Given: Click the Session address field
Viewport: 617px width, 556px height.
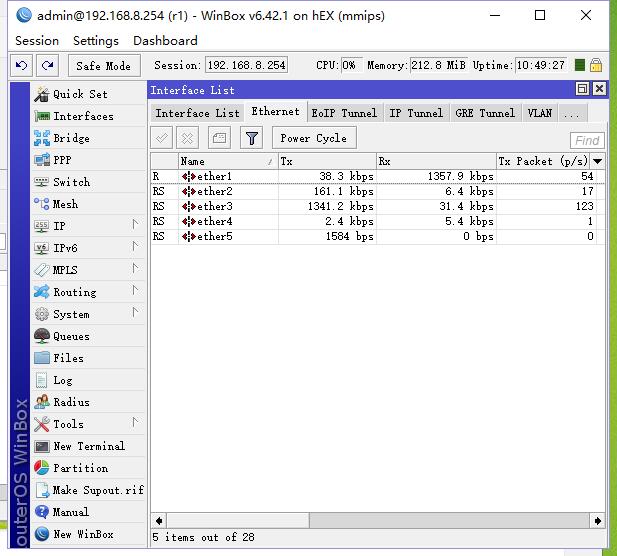Looking at the screenshot, I should [247, 65].
